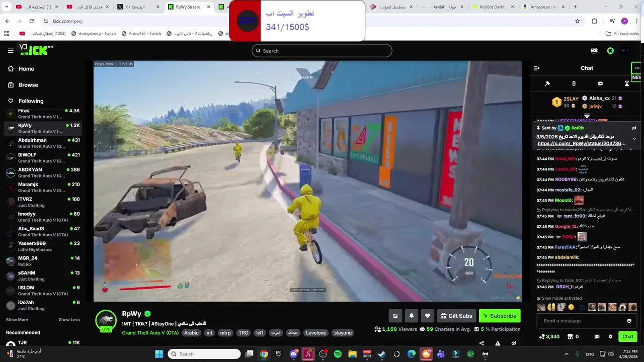This screenshot has height=362, width=644.
Task: Open Spotify from taskbar
Action: coord(338,354)
